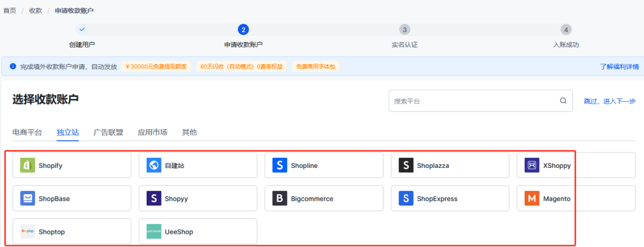Screen dimensions: 644x247
Task: Click the ￥30000元免费提现额度 tag
Action: coord(156,66)
